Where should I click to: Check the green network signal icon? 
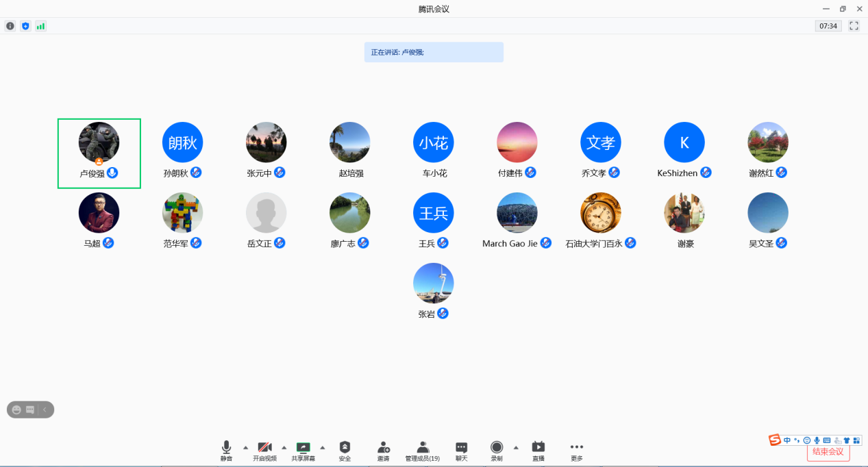(40, 26)
